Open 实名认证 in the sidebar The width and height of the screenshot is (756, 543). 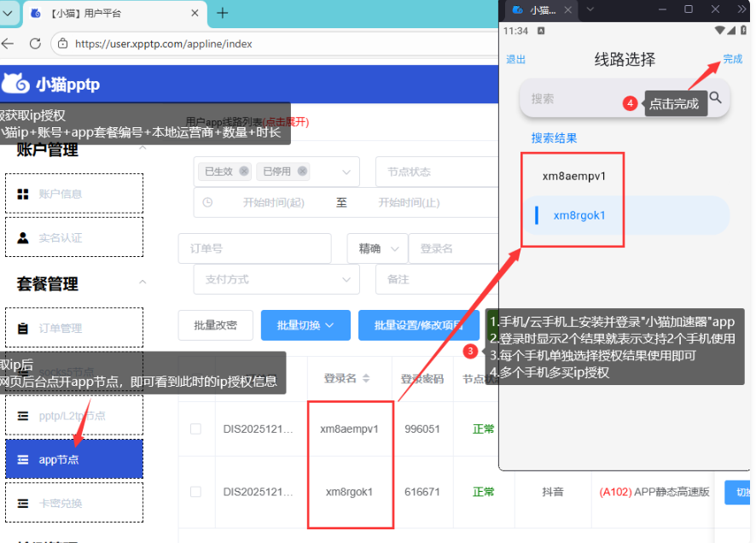pos(74,237)
